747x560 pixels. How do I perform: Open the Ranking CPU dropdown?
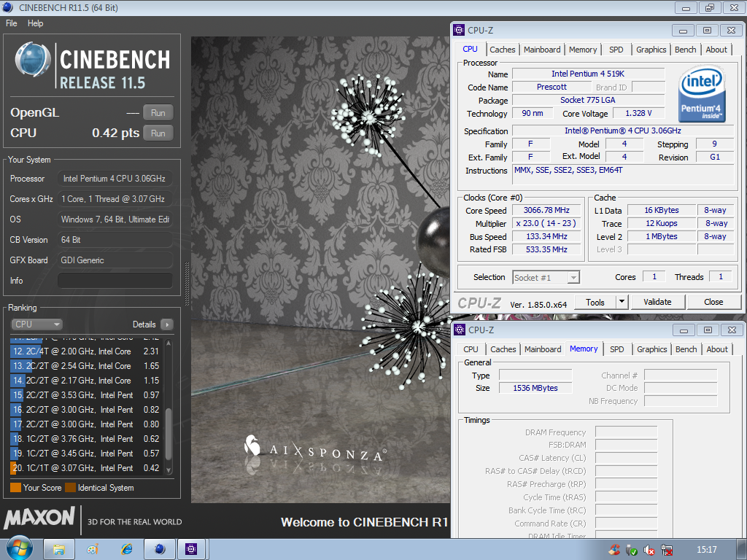[36, 324]
